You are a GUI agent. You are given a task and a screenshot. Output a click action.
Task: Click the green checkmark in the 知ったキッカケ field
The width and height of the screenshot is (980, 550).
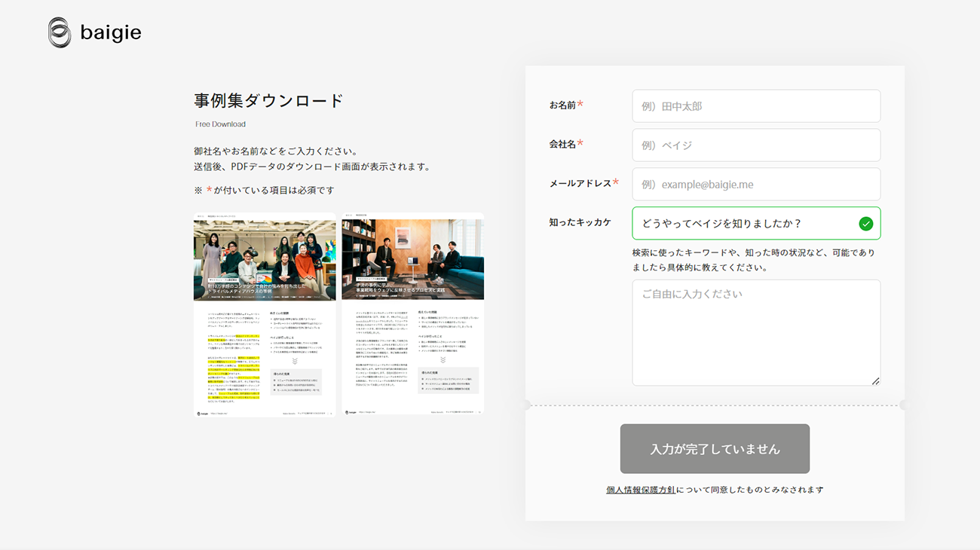click(865, 223)
